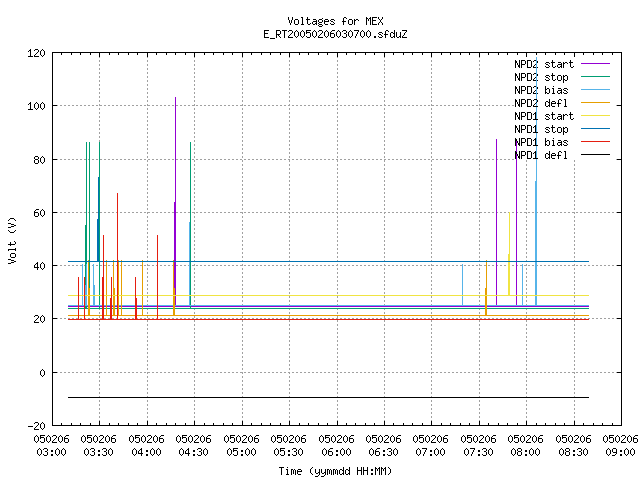Viewport: 640px width, 480px height.
Task: Click the flat black line at -10 volts
Action: (x=328, y=397)
